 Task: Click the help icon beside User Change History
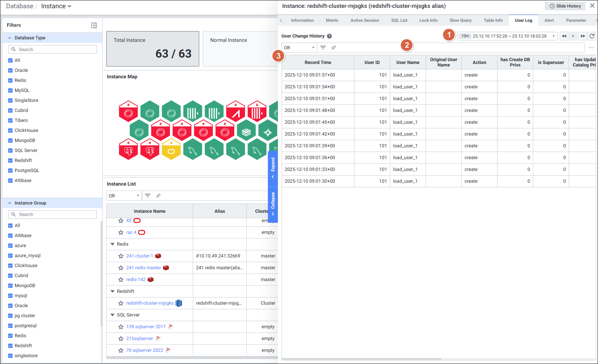(329, 36)
